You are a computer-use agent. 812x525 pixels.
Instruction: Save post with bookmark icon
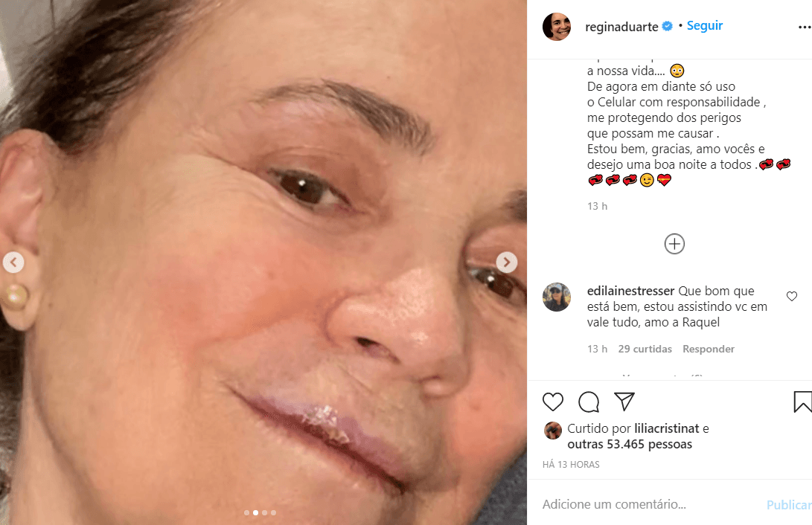tap(802, 402)
